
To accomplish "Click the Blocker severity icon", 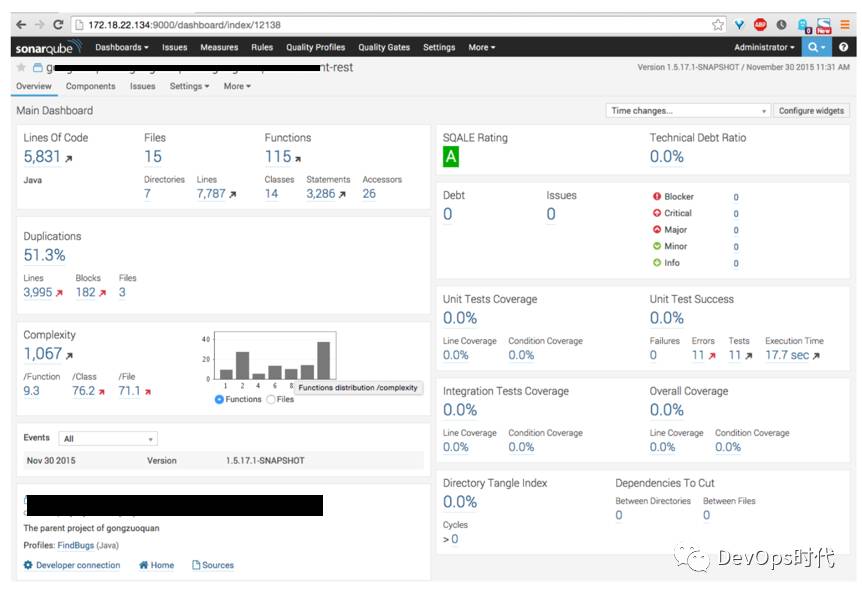I will click(x=657, y=196).
